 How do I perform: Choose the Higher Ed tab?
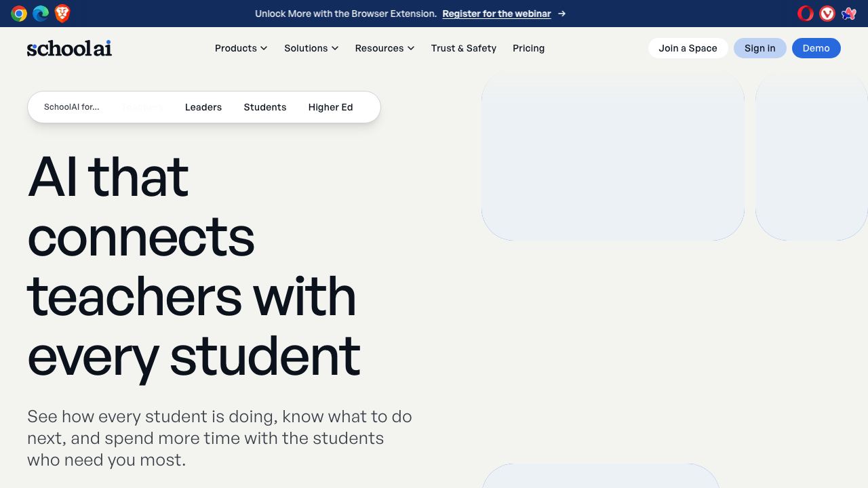click(331, 107)
